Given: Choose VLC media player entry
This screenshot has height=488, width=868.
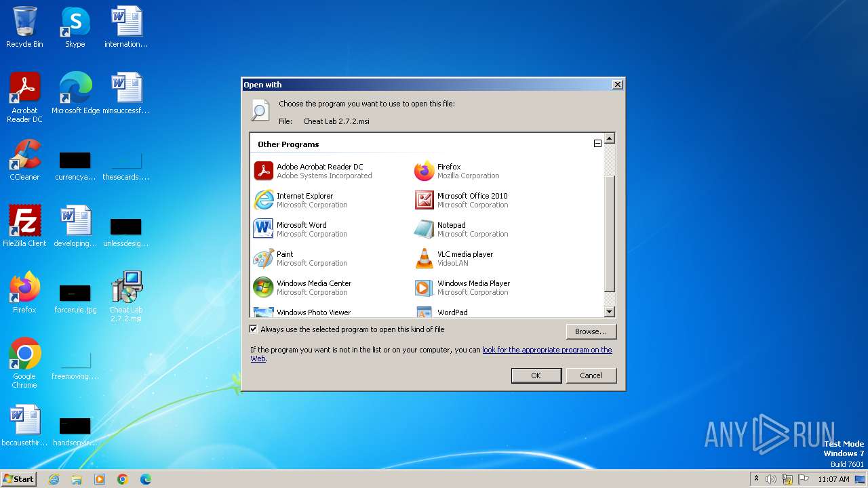Looking at the screenshot, I should pyautogui.click(x=454, y=258).
